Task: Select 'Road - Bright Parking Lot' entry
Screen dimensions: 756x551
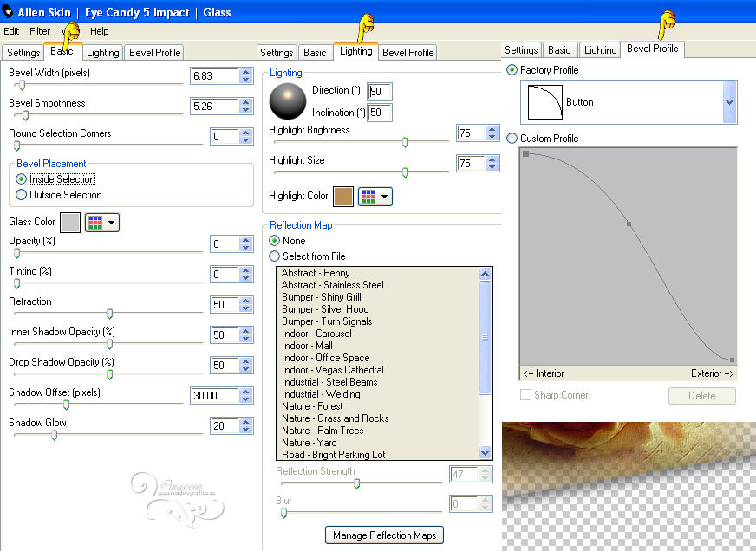Action: tap(333, 455)
